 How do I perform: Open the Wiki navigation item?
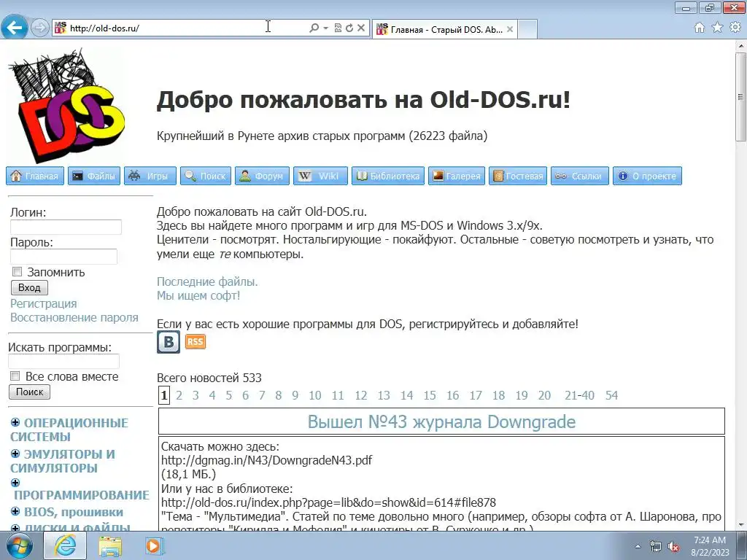point(320,176)
